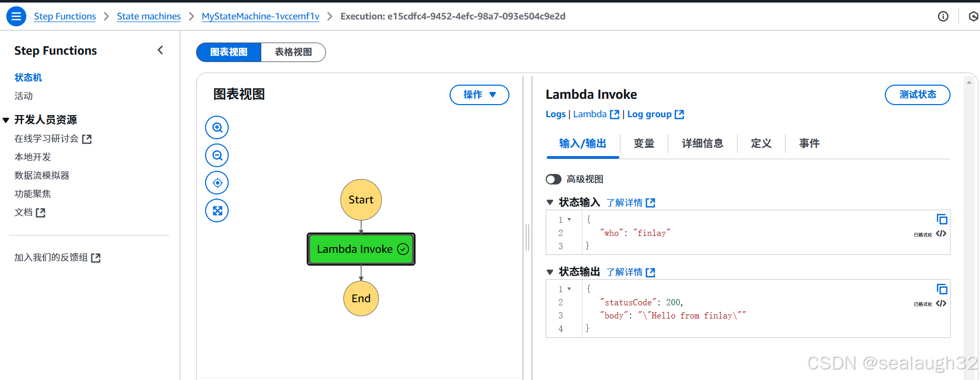This screenshot has width=980, height=380.
Task: Toggle the 高级视图 switch
Action: click(554, 179)
